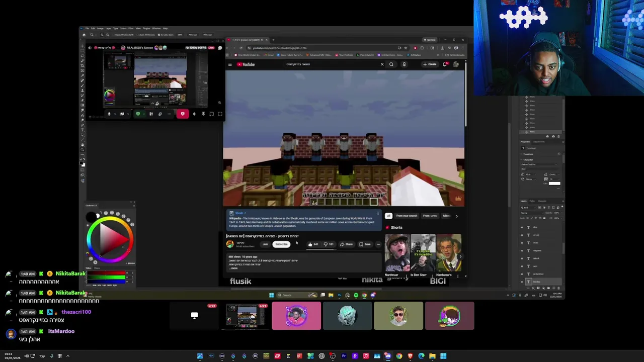Click the Share button under video
This screenshot has height=362, width=644.
pos(346,244)
